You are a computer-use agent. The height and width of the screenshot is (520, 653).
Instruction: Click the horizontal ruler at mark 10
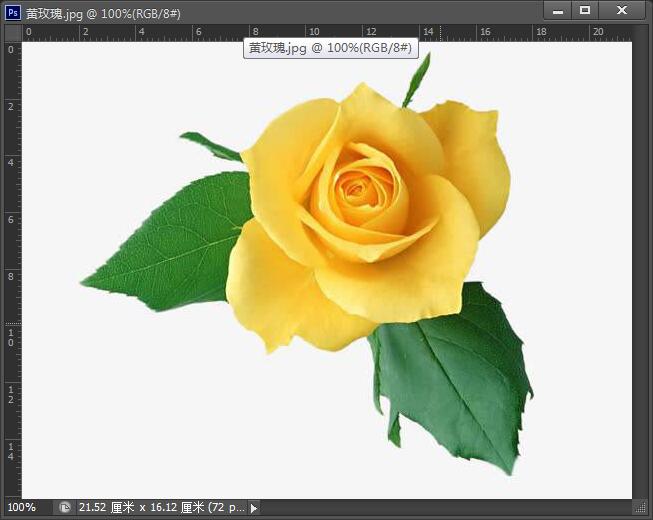point(314,32)
